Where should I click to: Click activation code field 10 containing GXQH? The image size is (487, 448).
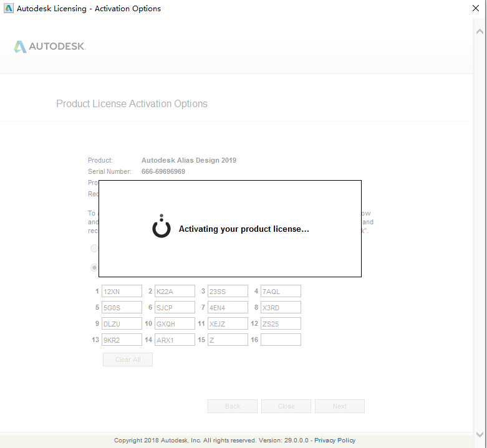coord(175,323)
